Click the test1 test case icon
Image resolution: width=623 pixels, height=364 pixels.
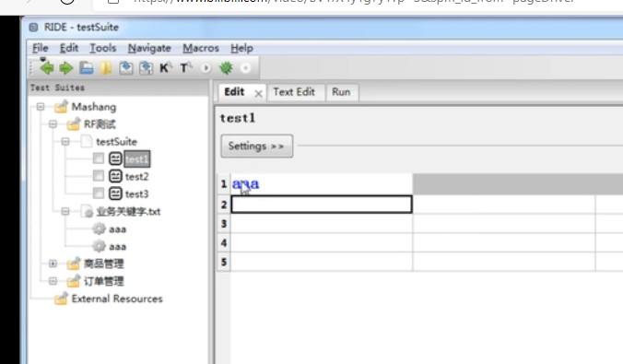point(115,159)
